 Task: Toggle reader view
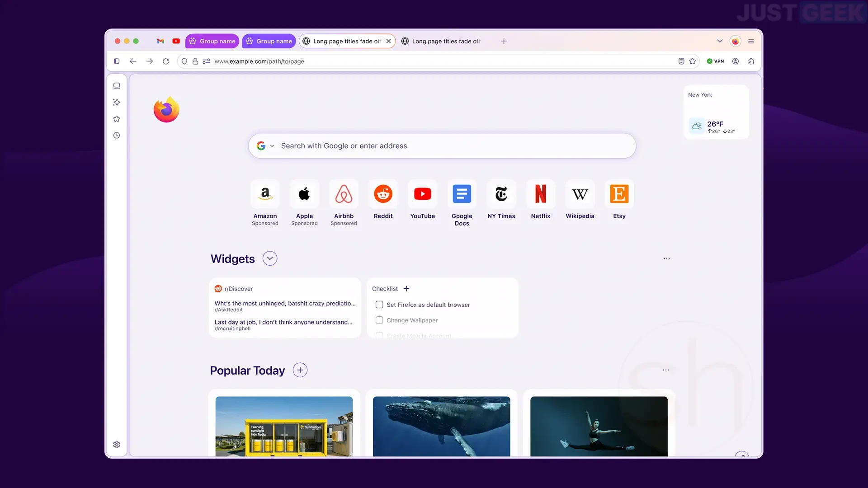tap(681, 61)
